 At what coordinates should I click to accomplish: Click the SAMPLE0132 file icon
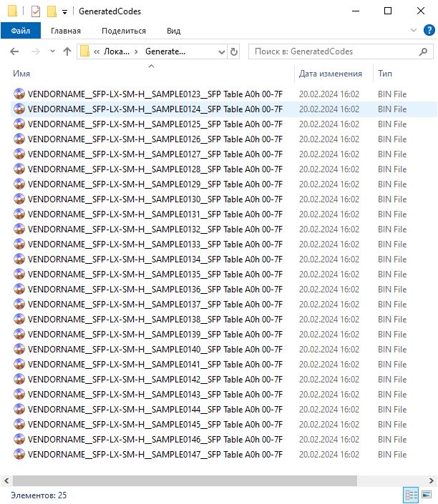[19, 229]
